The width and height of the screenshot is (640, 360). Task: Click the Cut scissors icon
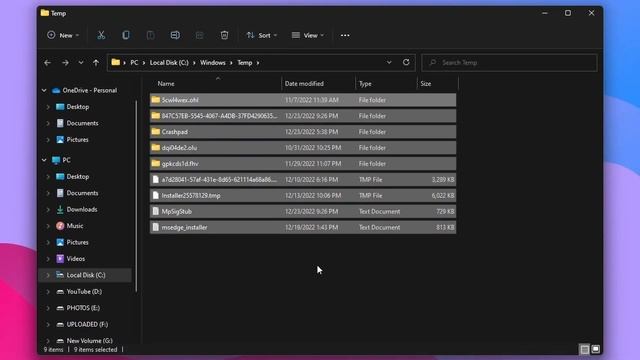(101, 36)
